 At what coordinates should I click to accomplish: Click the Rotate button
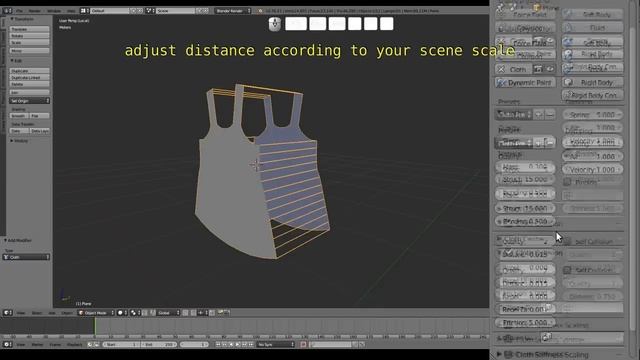[29, 36]
